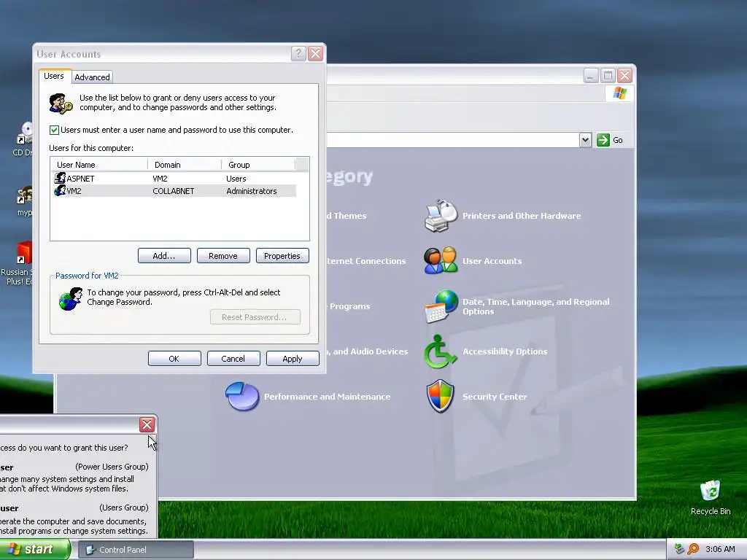Image resolution: width=747 pixels, height=560 pixels.
Task: Click the Windows flag logo in Control Panel
Action: point(620,93)
